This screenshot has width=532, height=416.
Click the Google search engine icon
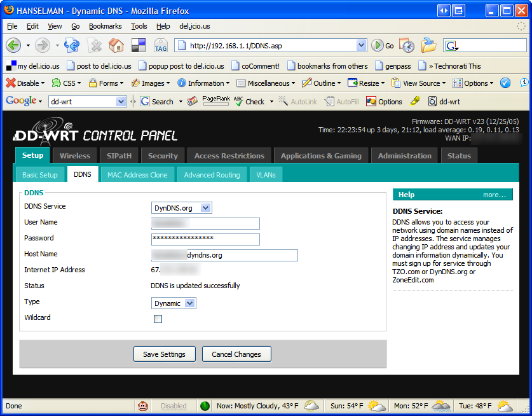tap(453, 46)
